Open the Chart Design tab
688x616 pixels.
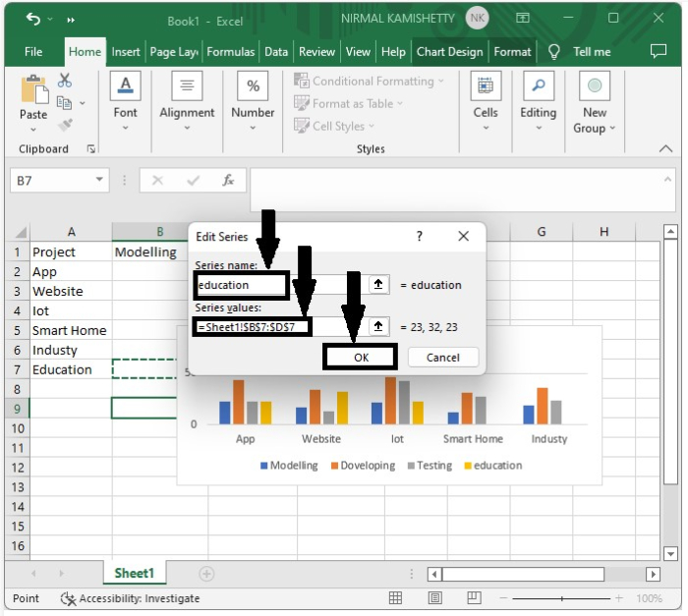(x=449, y=52)
